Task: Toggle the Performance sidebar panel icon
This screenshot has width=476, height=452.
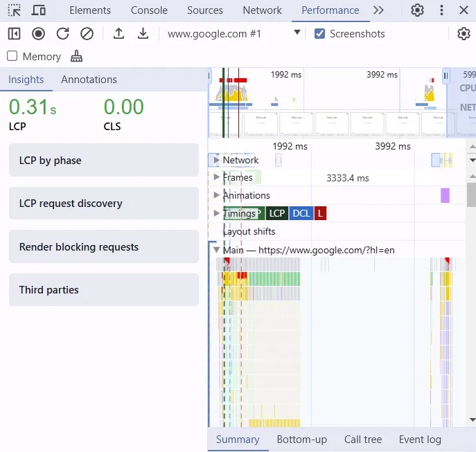Action: pos(15,34)
